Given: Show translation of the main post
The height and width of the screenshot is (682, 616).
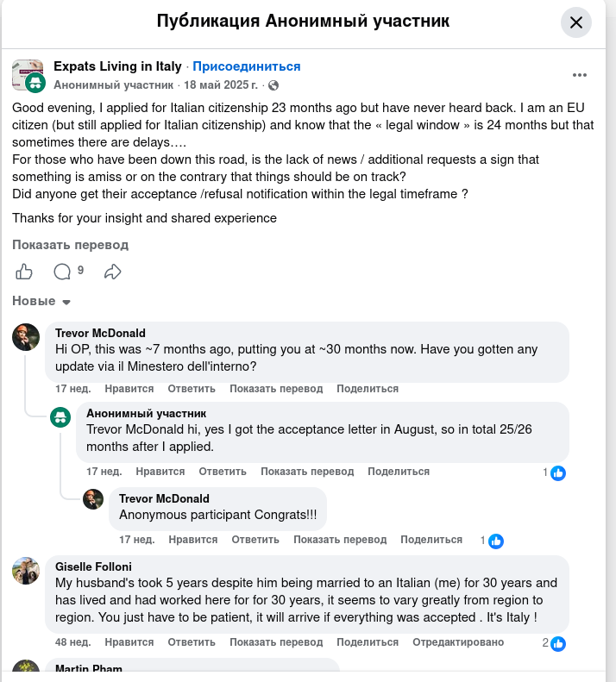Looking at the screenshot, I should click(70, 245).
